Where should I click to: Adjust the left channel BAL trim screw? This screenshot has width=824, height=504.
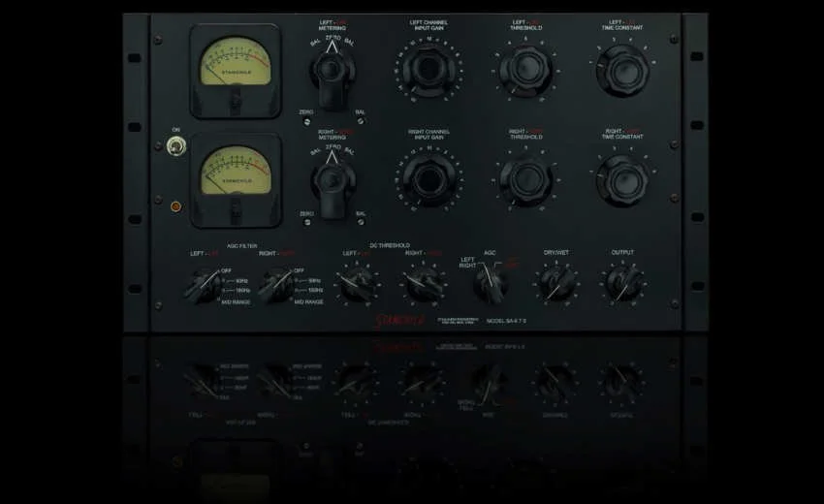361,121
